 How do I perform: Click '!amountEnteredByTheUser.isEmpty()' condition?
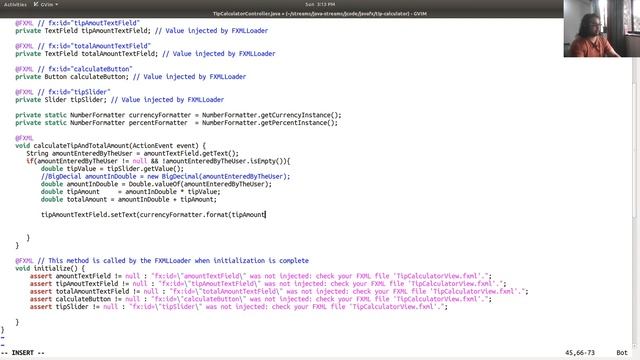coord(225,161)
